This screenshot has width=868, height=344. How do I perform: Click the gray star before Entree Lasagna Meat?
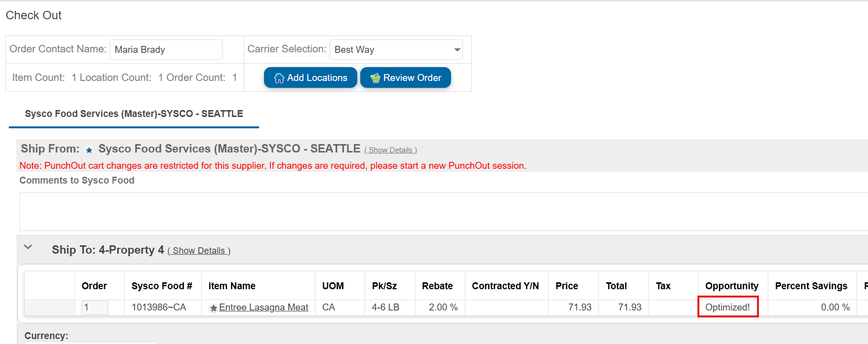214,308
